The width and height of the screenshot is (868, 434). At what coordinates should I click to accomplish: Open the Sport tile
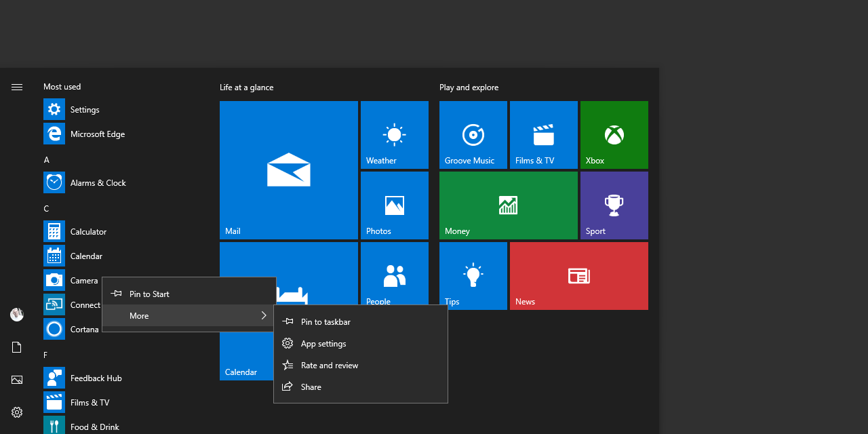[x=614, y=205]
